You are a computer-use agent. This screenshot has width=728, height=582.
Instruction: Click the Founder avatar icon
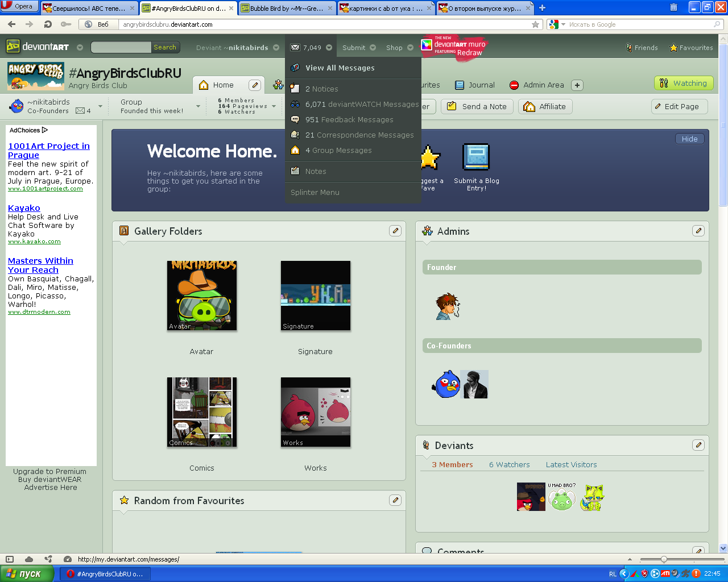click(x=448, y=306)
